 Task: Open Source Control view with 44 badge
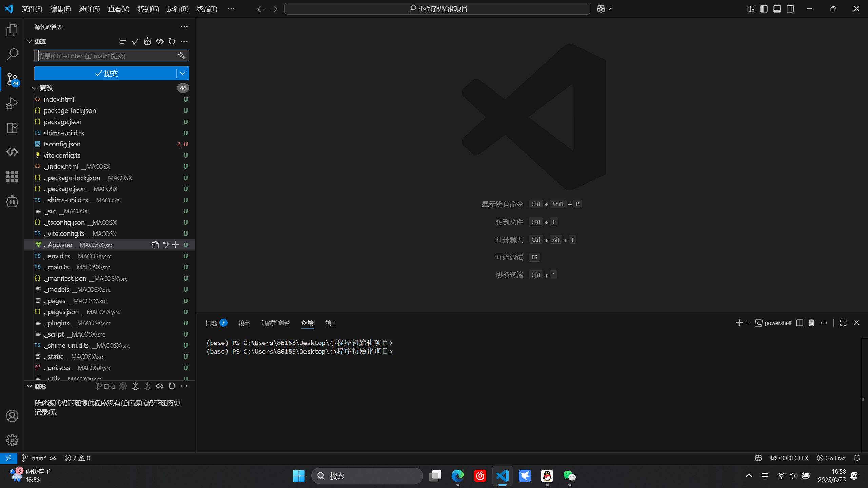pyautogui.click(x=12, y=79)
